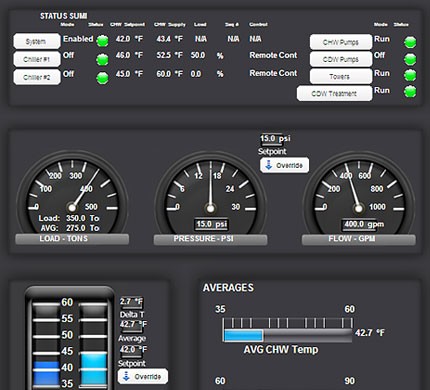Open the CDW Pumps page button
This screenshot has height=390, width=430.
click(341, 59)
